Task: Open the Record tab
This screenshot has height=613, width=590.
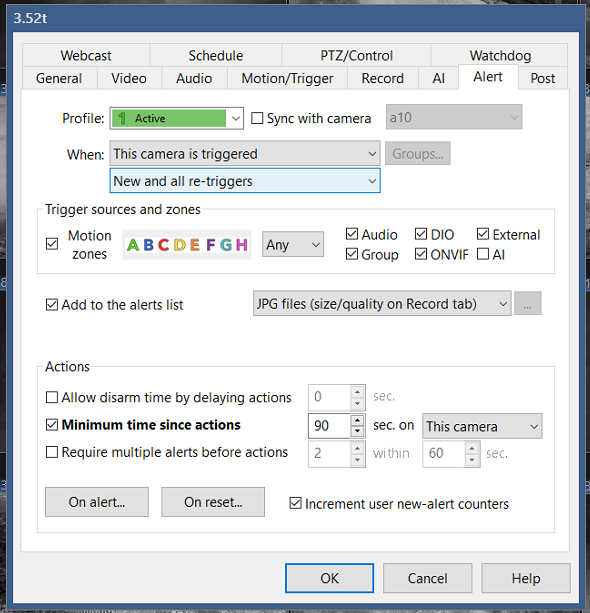Action: point(382,78)
